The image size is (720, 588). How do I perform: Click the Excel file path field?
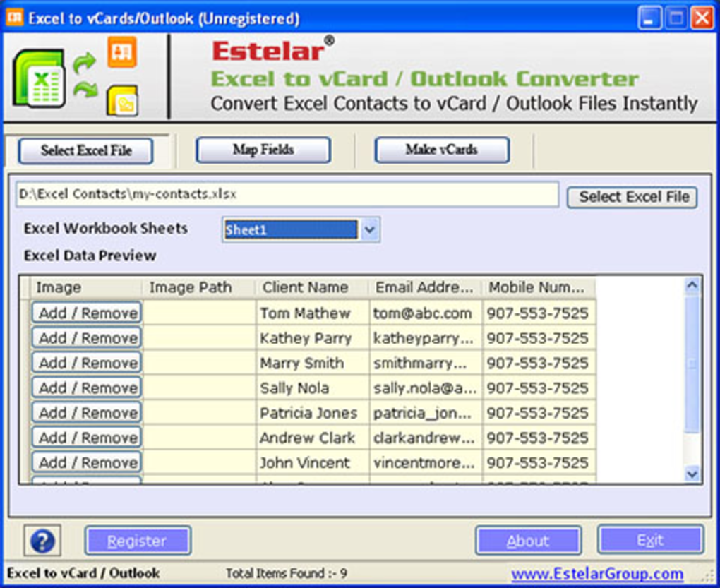pyautogui.click(x=287, y=195)
